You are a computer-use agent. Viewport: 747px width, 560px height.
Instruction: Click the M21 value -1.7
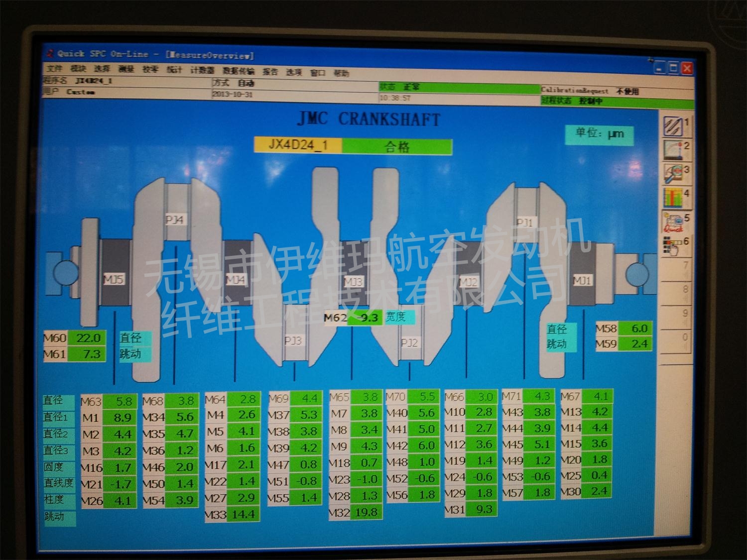pos(119,484)
